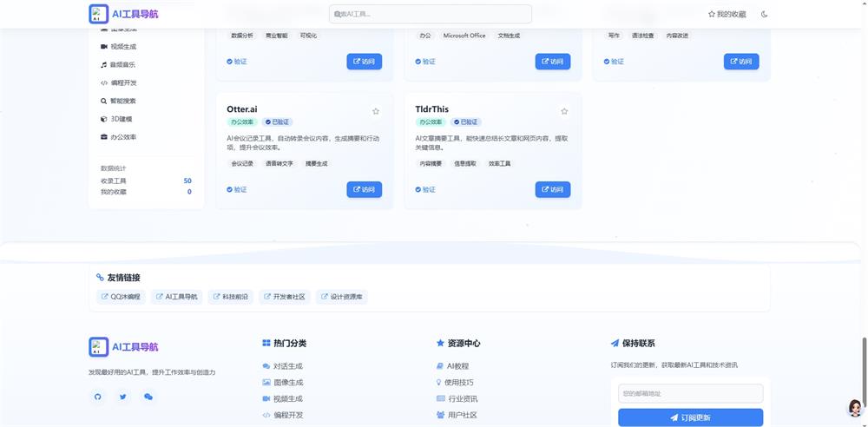Click the 搜索AI工具 search field

[431, 15]
